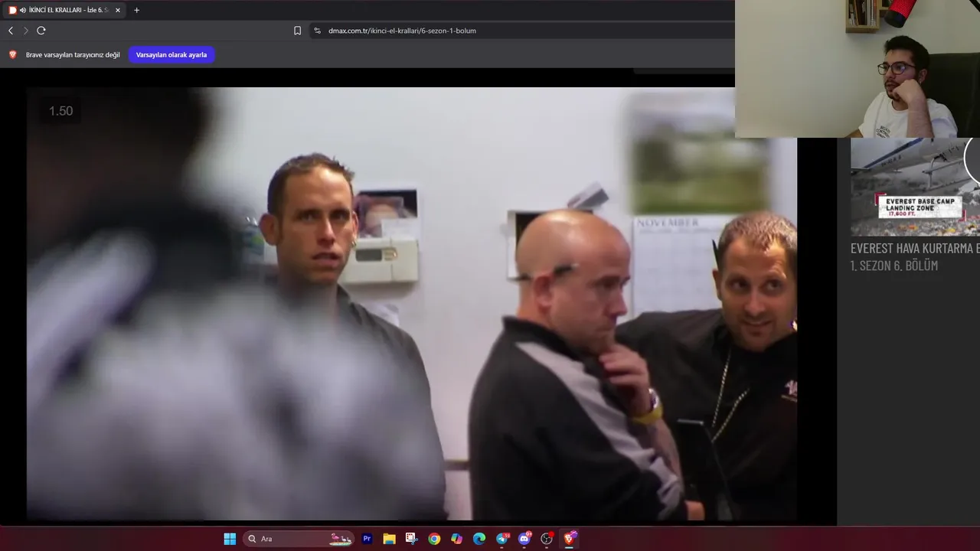Open Google Chrome from the taskbar
Screen dimensions: 980x551
click(x=434, y=539)
